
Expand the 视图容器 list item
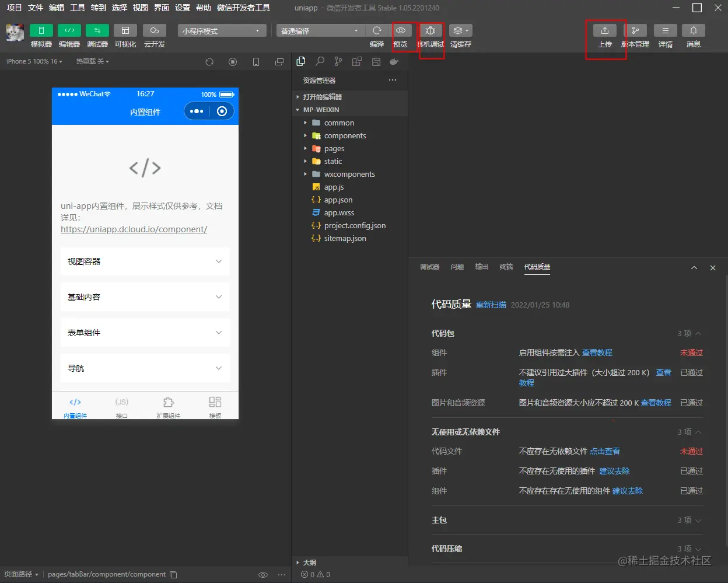[x=145, y=261]
